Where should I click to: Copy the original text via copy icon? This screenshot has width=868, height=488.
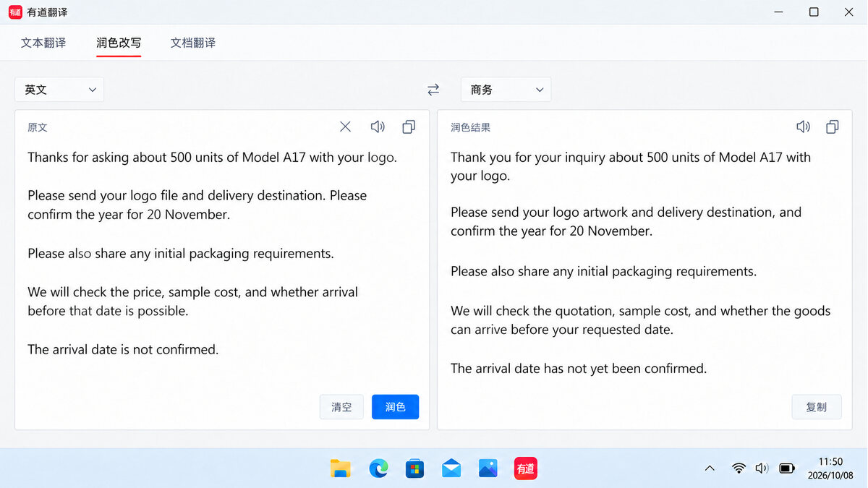coord(409,127)
